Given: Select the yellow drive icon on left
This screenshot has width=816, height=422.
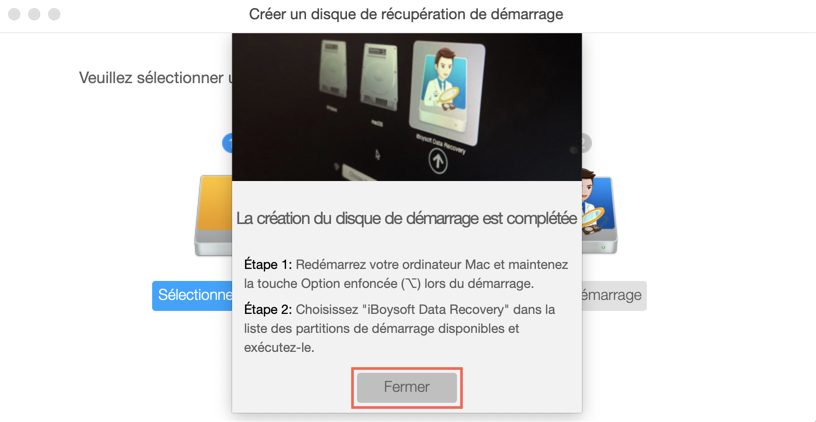Looking at the screenshot, I should [213, 215].
